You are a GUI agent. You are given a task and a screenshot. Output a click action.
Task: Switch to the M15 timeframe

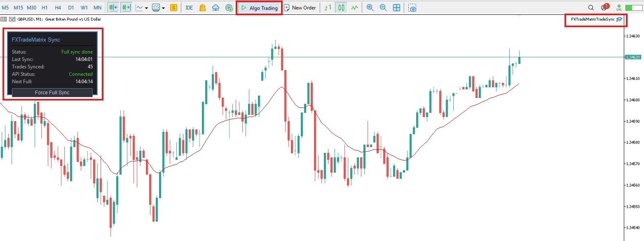point(19,8)
